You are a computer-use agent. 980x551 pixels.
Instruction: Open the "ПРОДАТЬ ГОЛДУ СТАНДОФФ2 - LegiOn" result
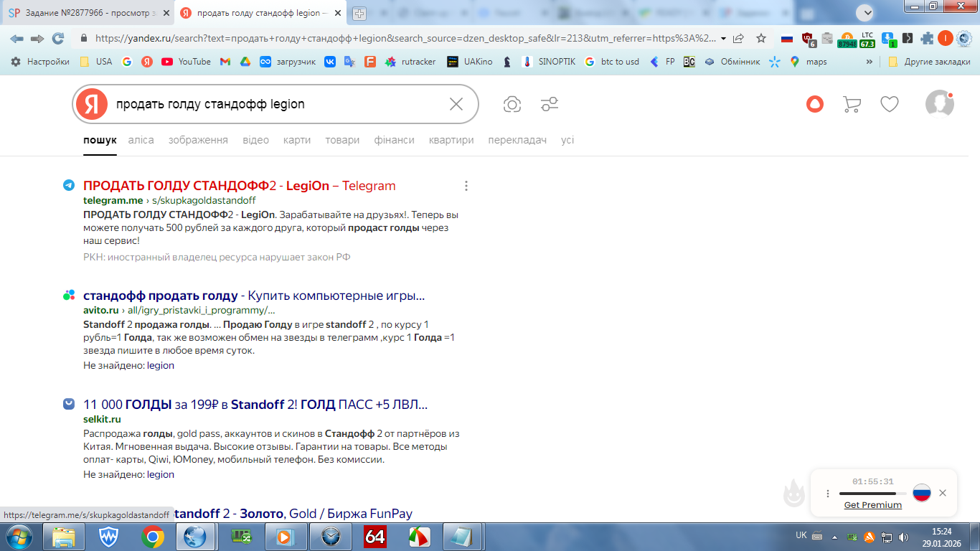pyautogui.click(x=240, y=186)
